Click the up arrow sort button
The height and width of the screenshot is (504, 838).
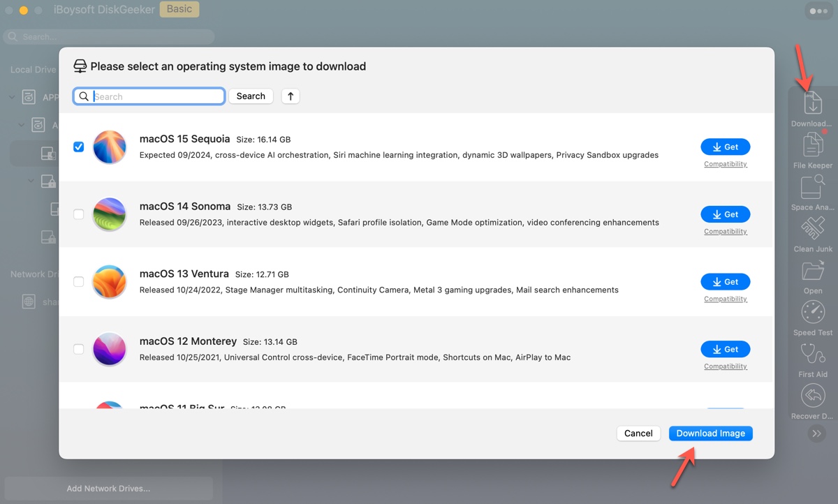291,96
